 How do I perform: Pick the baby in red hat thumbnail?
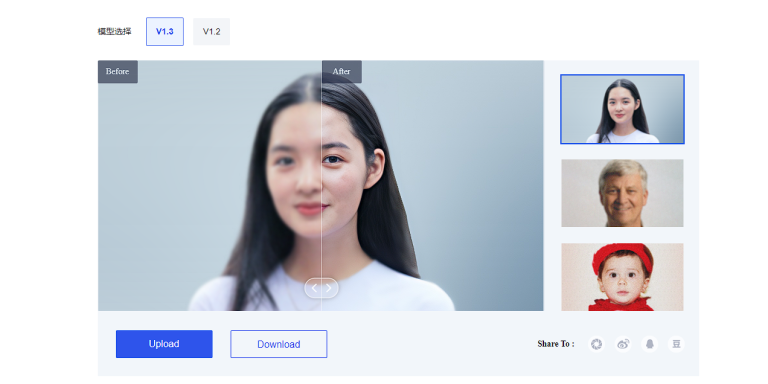pyautogui.click(x=622, y=277)
